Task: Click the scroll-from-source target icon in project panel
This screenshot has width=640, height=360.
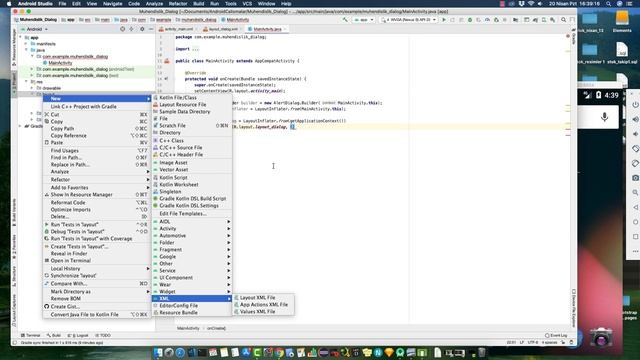Action: [122, 29]
